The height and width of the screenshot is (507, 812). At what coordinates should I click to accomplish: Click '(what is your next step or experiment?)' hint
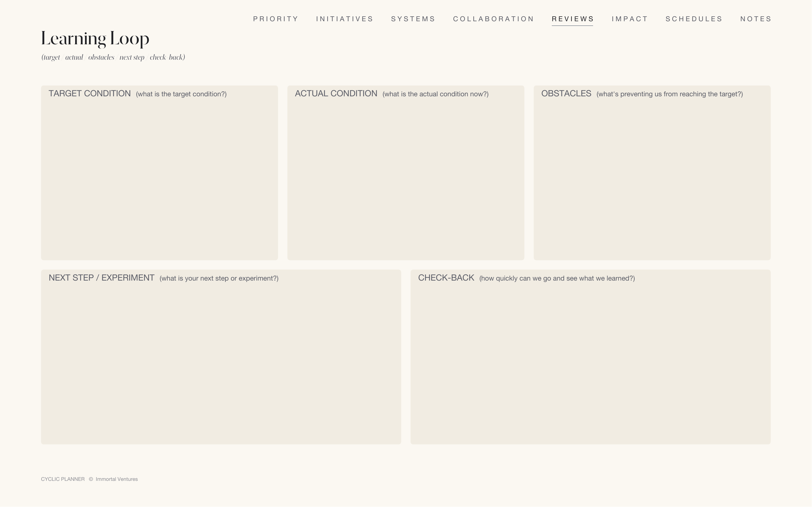(219, 279)
